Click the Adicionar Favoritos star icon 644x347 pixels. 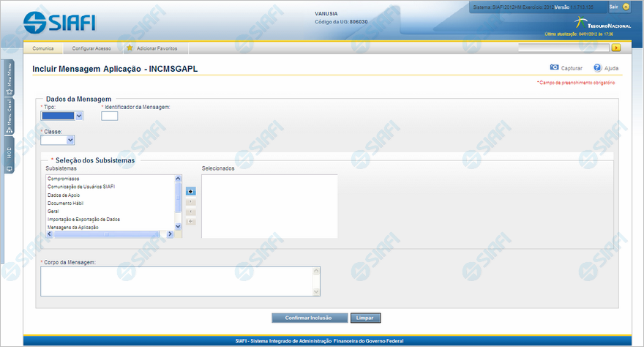coord(130,48)
